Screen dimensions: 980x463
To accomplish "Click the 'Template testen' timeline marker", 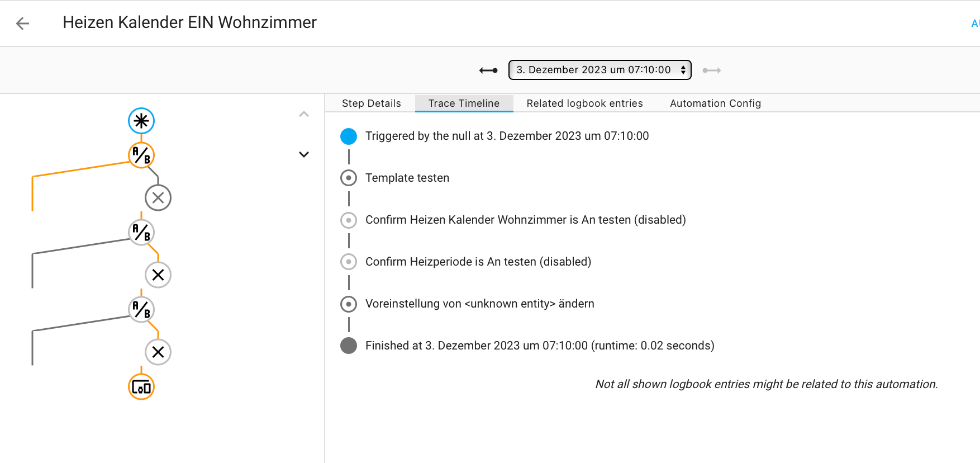I will (x=349, y=178).
